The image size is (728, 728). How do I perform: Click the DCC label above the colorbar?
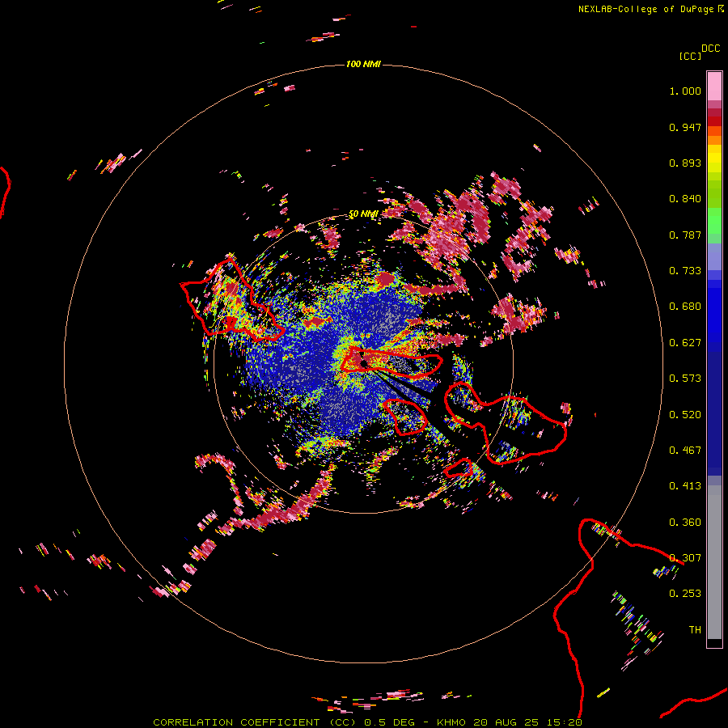pyautogui.click(x=711, y=49)
